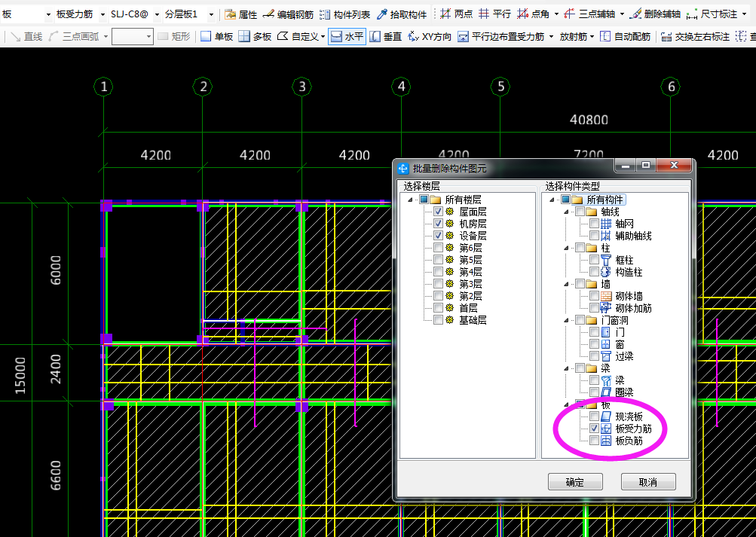
Task: Select the 两点 two-point axis tool
Action: pyautogui.click(x=457, y=14)
